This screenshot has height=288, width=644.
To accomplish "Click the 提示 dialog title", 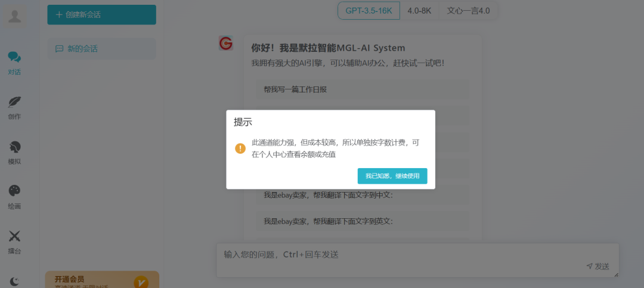I will [x=243, y=122].
